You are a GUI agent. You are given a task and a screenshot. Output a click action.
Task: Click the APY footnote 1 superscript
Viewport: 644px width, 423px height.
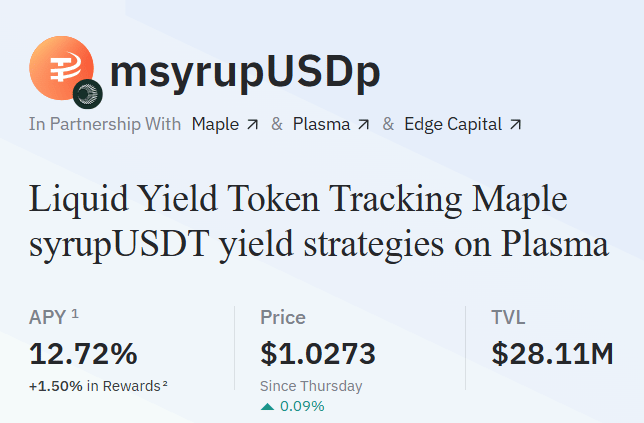coord(75,314)
